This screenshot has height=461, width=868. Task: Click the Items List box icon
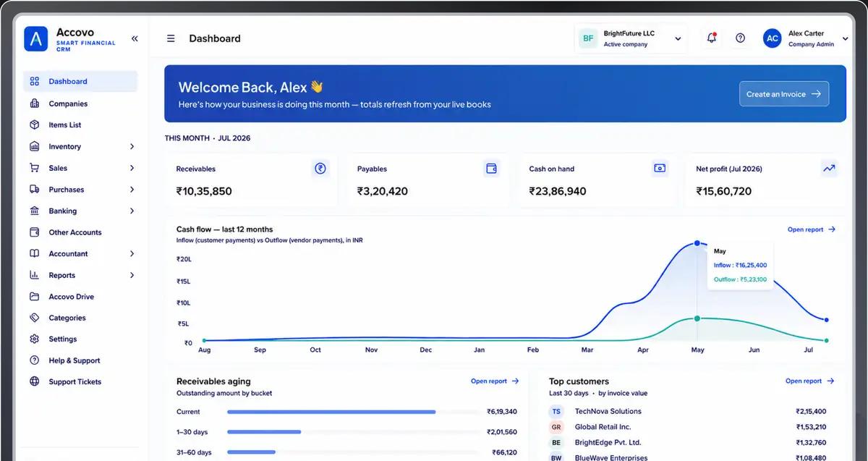[34, 125]
